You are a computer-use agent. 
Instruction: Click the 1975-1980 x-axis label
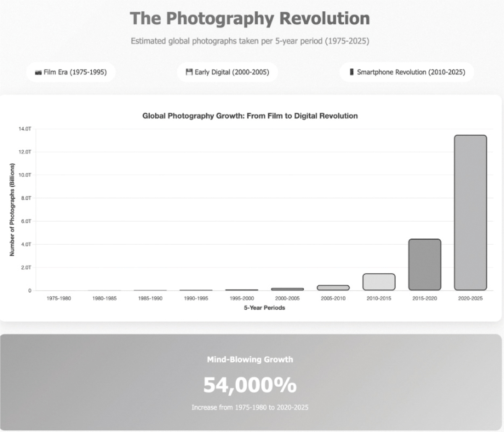click(x=59, y=299)
